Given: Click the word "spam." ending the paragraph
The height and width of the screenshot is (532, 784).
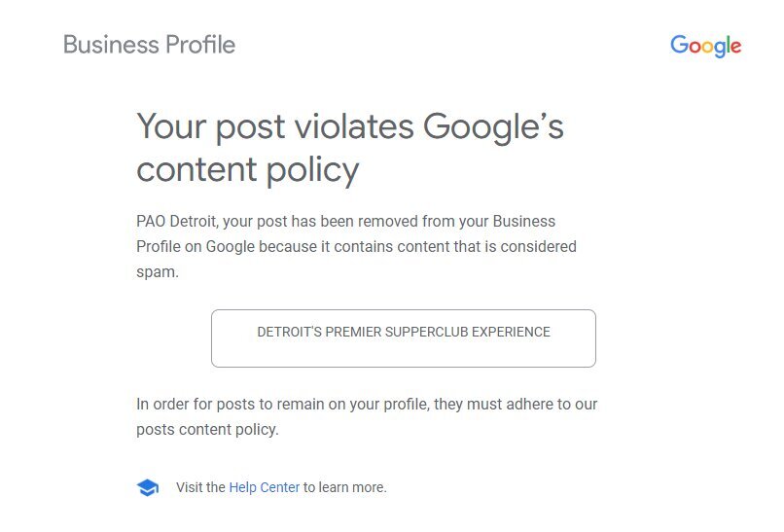Looking at the screenshot, I should [158, 272].
